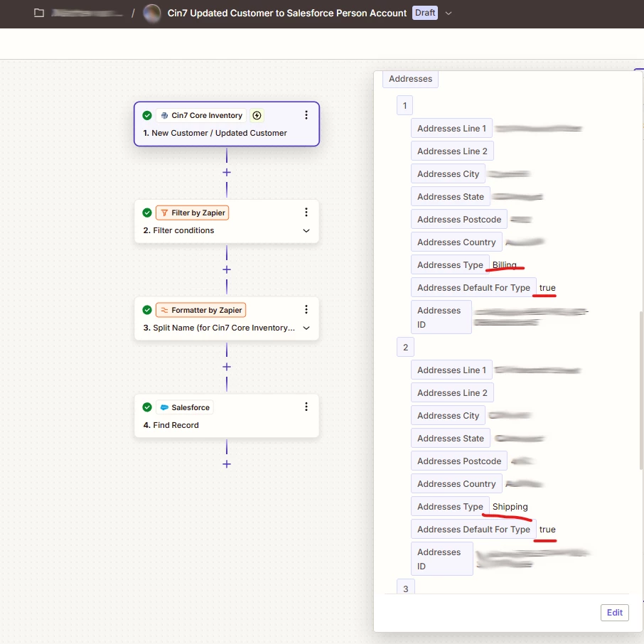Screen dimensions: 644x644
Task: Click Addresses Line 2 in entry 2
Action: coord(452,393)
